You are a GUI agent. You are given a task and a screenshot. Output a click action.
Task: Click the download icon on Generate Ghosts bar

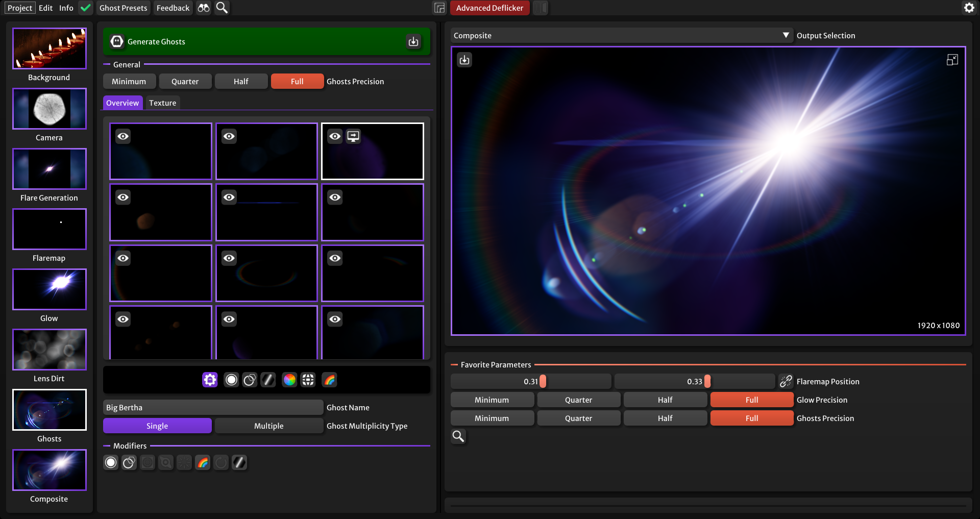pyautogui.click(x=413, y=41)
